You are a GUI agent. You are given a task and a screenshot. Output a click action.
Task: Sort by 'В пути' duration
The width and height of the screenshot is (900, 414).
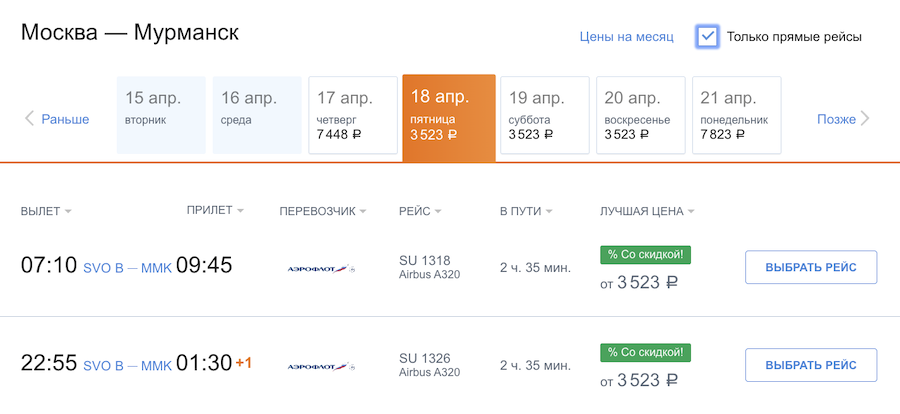(526, 211)
